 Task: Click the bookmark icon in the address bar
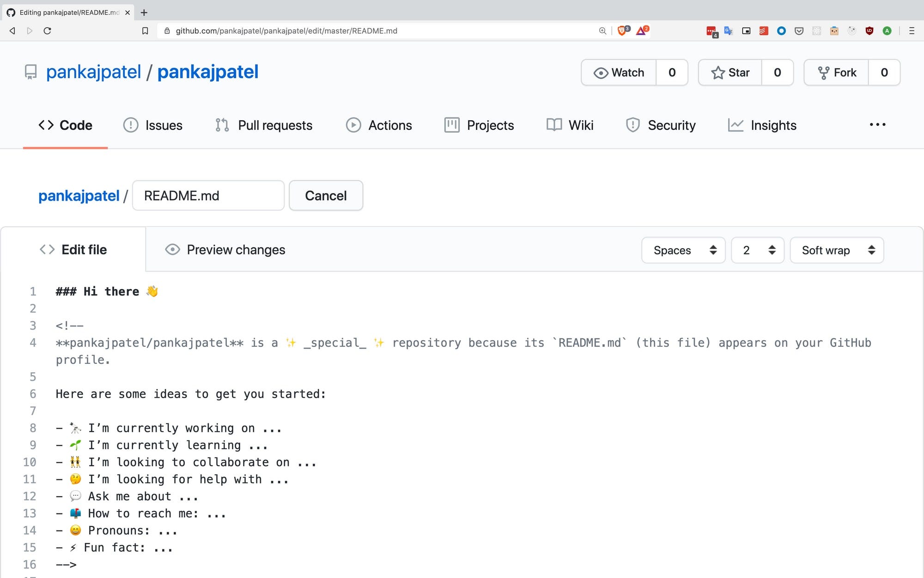145,31
